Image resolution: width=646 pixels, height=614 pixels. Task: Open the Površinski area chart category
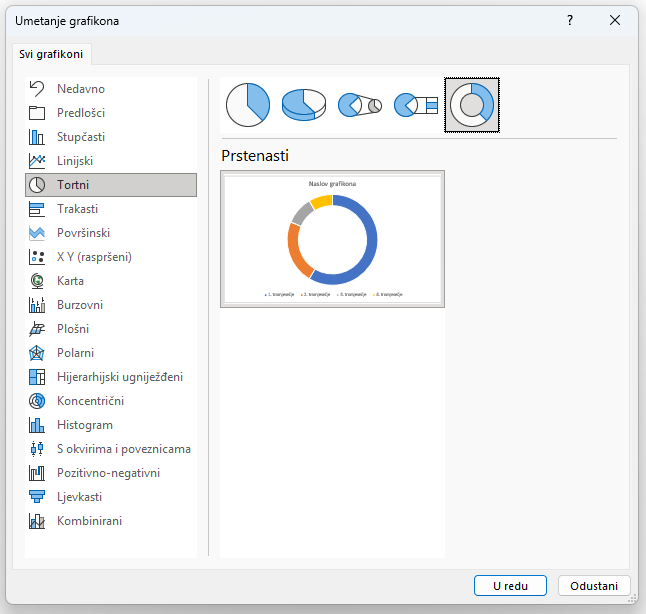point(83,233)
